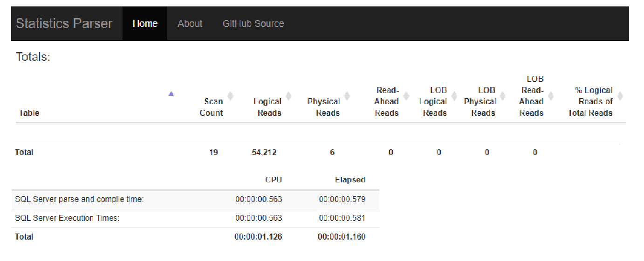The width and height of the screenshot is (644, 261).
Task: Sort by the Logical Reads arrows icon
Action: 288,96
